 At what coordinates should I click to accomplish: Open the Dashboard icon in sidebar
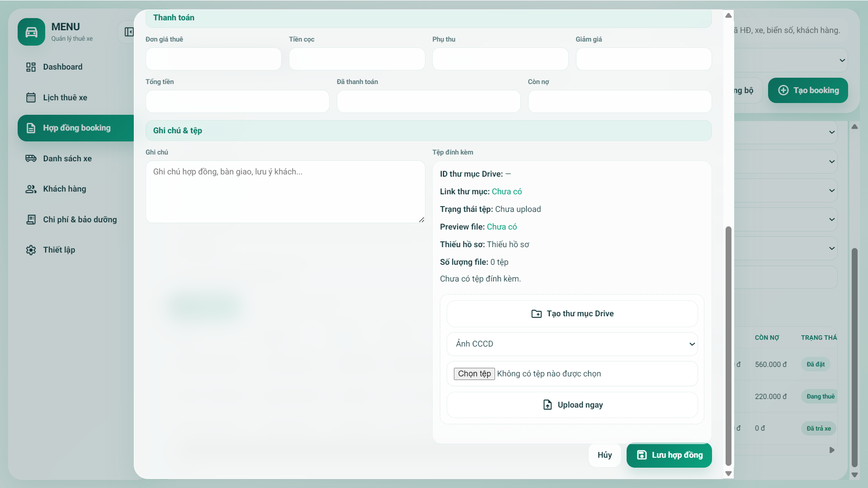click(31, 66)
